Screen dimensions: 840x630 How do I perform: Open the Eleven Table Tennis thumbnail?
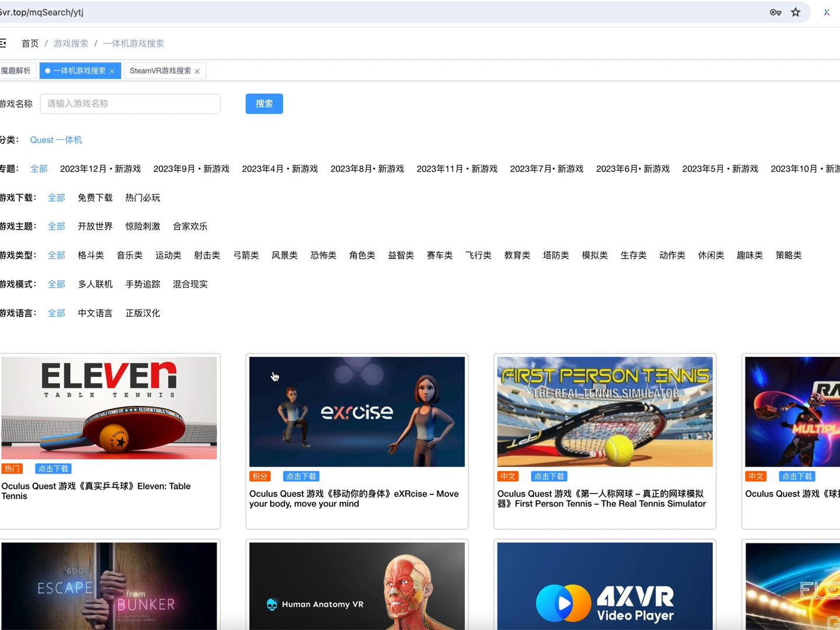(x=109, y=408)
